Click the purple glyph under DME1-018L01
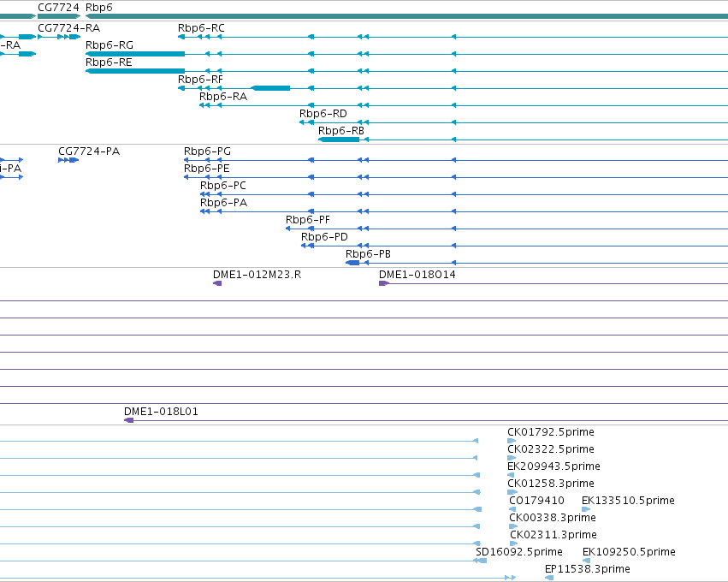 point(129,420)
